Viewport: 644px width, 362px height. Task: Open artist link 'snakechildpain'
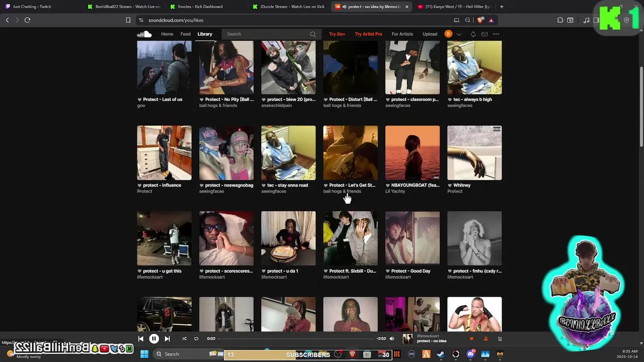(x=277, y=106)
